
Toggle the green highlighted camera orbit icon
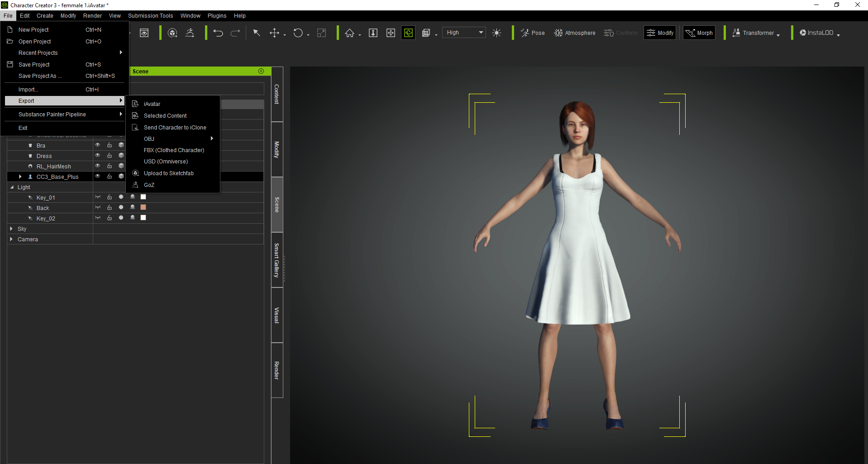[408, 33]
